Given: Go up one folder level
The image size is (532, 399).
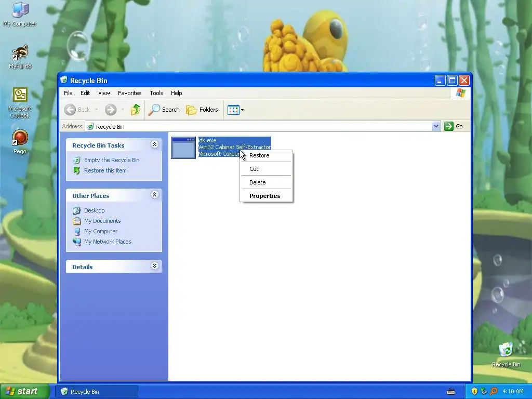Looking at the screenshot, I should 136,110.
